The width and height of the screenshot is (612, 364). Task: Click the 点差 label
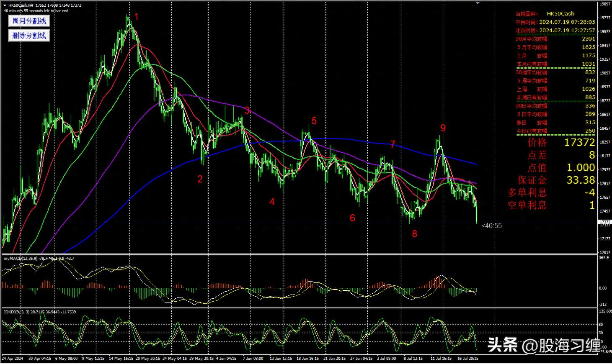(x=537, y=155)
